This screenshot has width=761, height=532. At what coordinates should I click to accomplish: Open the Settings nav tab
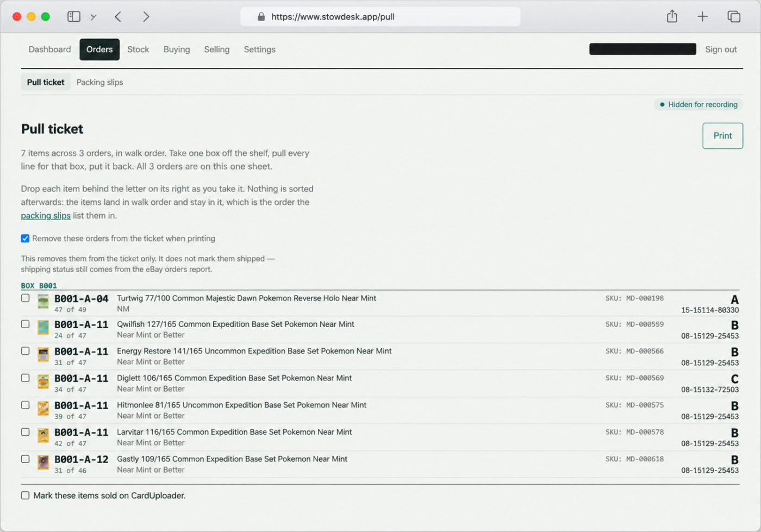click(260, 49)
